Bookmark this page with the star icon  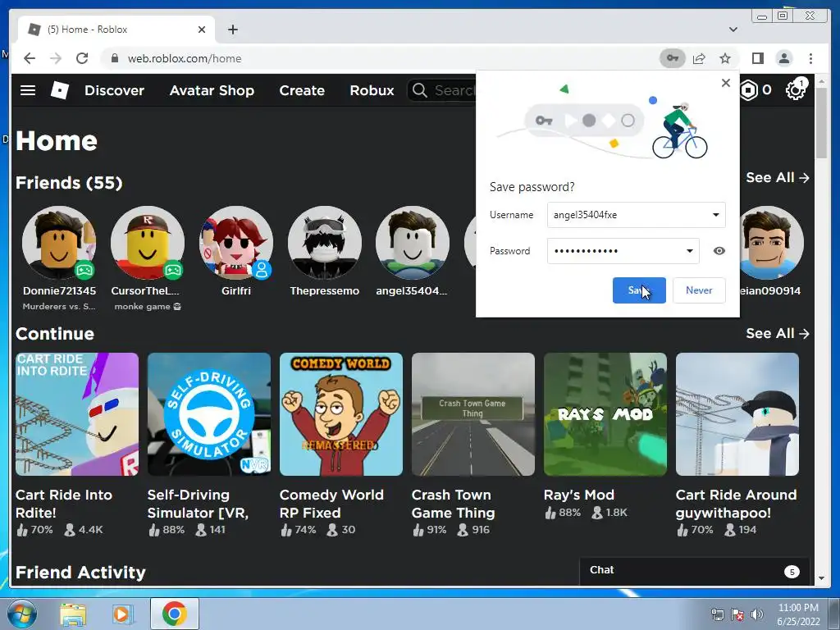point(725,58)
